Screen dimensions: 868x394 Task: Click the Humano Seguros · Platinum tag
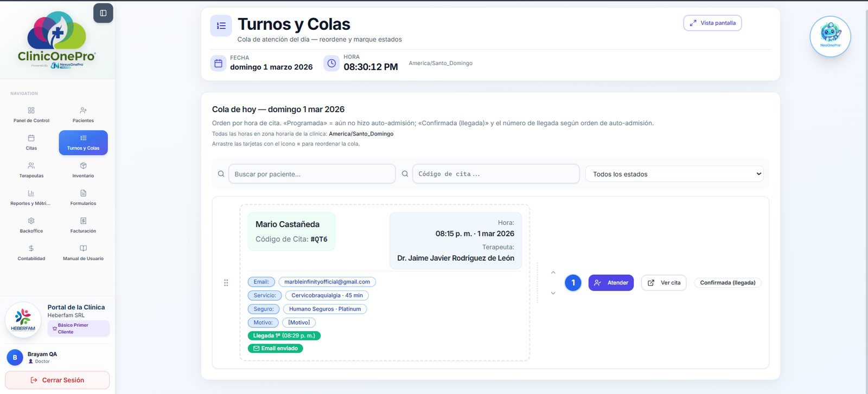tap(325, 309)
